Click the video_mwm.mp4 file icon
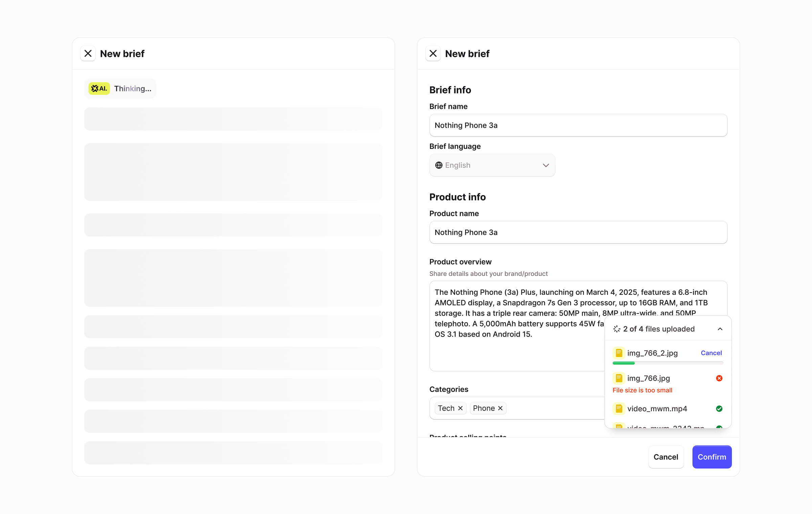The image size is (812, 514). click(619, 408)
